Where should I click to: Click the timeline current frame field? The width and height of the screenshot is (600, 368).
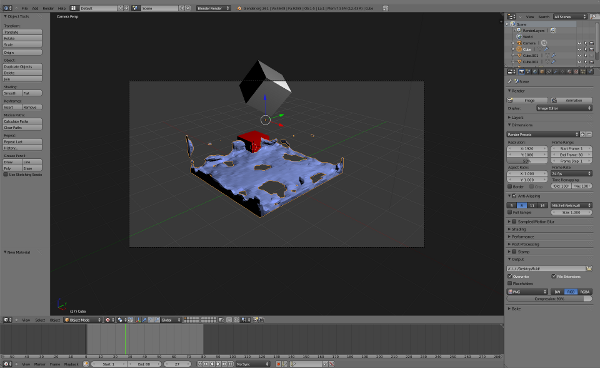[178, 364]
